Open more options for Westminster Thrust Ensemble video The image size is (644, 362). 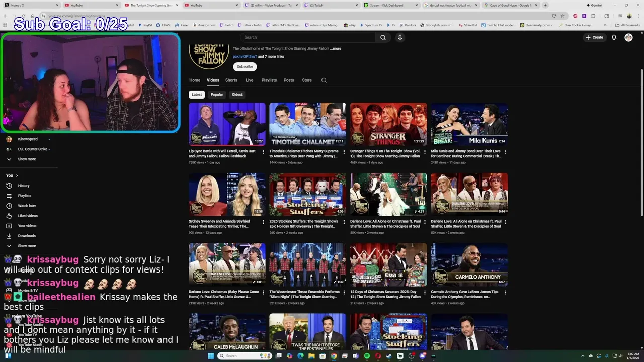344,293
